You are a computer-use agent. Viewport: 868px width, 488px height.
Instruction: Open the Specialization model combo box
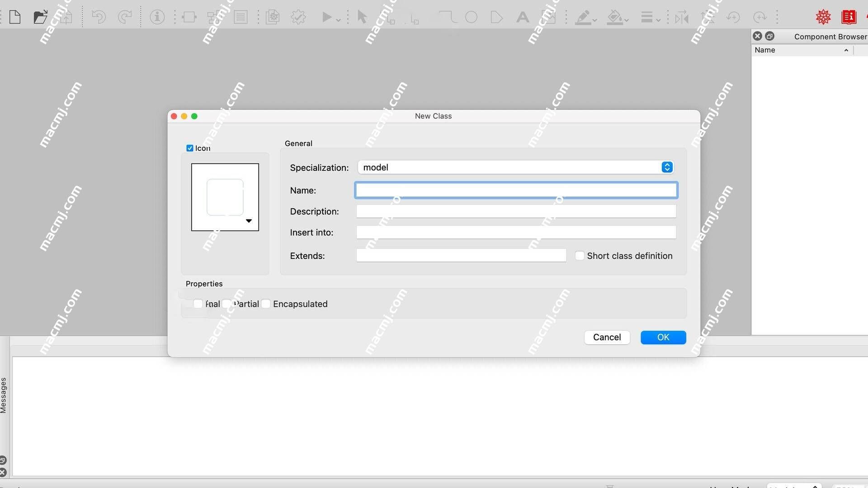click(x=516, y=167)
